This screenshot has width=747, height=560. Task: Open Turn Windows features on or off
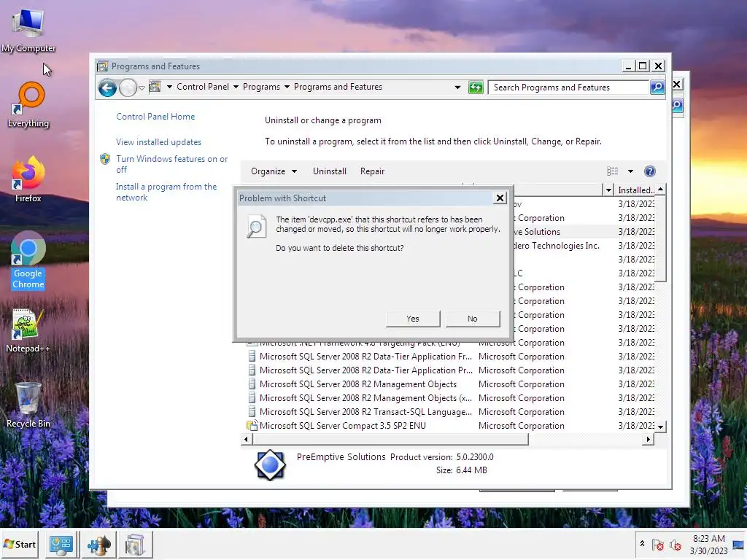tap(171, 164)
